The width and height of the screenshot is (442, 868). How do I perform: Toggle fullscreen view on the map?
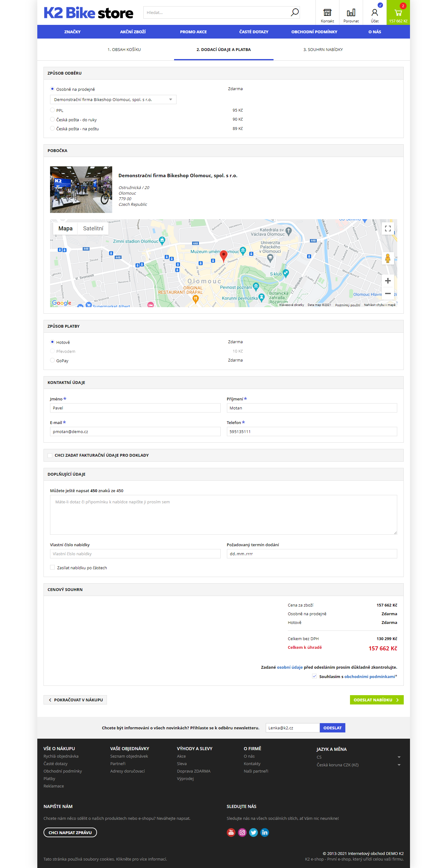coord(387,229)
